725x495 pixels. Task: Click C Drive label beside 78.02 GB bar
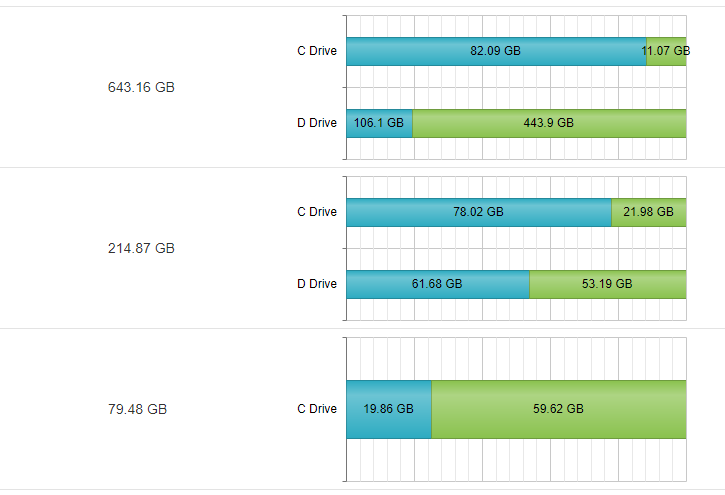click(x=317, y=212)
